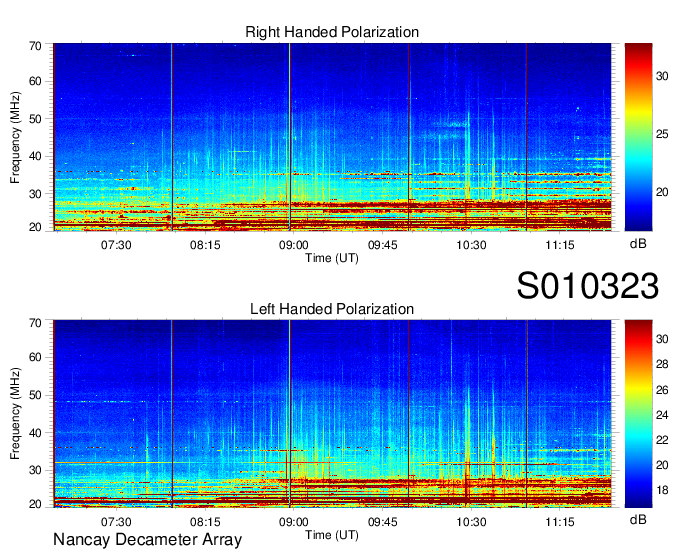Image resolution: width=680 pixels, height=552 pixels.
Task: Select the S010323 observation label
Action: point(588,286)
